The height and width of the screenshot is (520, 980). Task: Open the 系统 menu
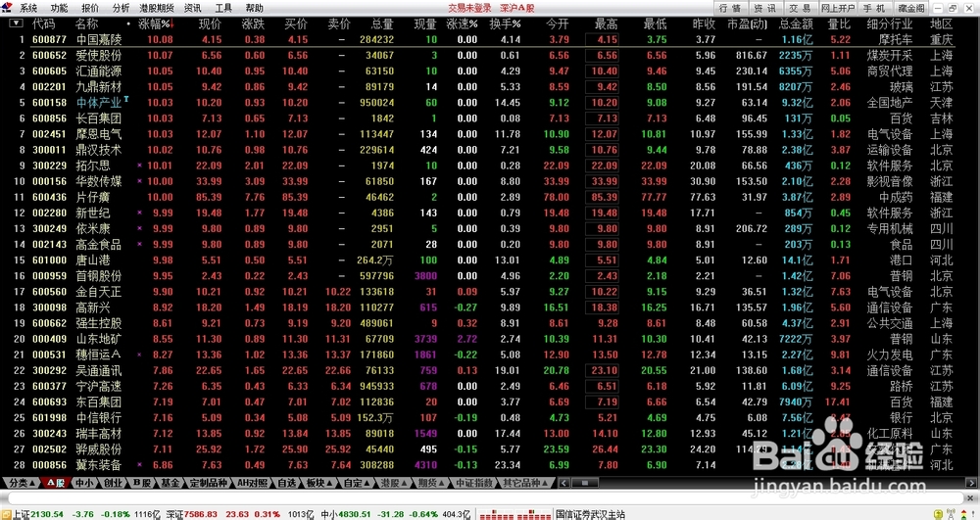coord(28,8)
